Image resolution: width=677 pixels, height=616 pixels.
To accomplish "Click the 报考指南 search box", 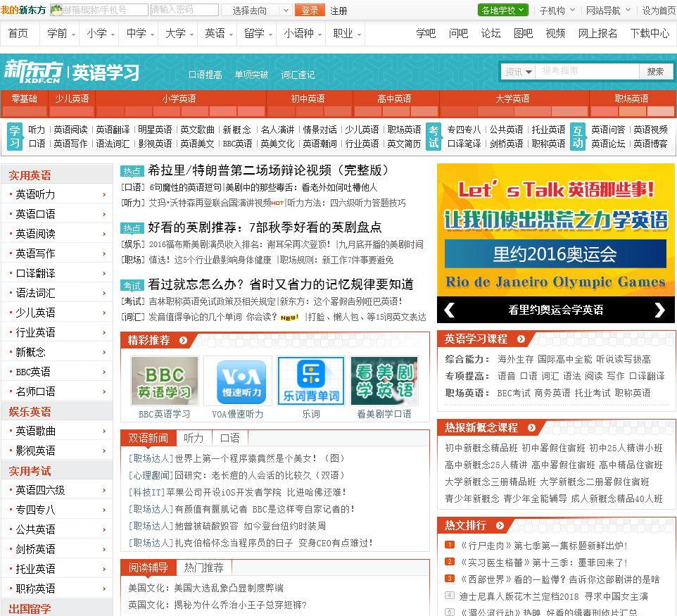I will (587, 72).
